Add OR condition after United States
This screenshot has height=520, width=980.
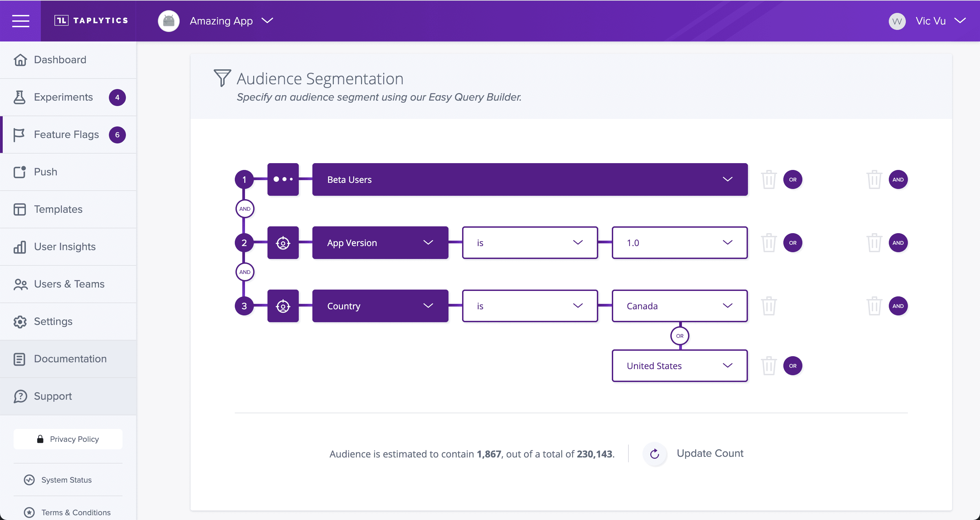pyautogui.click(x=793, y=366)
